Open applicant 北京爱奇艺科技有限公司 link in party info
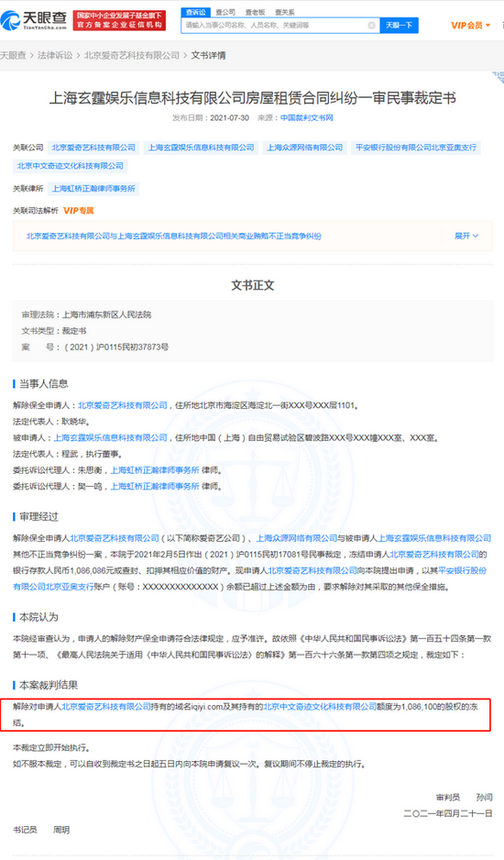 click(x=122, y=405)
